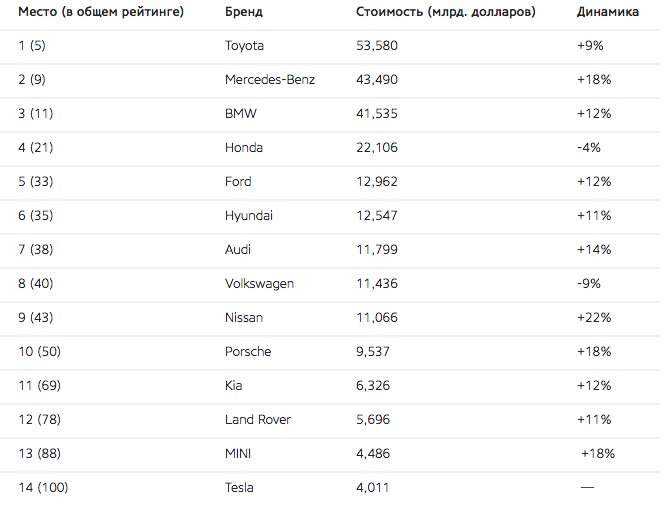Viewport: 666px width, 513px height.
Task: Click Nissan's +22% dynamics cell
Action: pyautogui.click(x=594, y=318)
